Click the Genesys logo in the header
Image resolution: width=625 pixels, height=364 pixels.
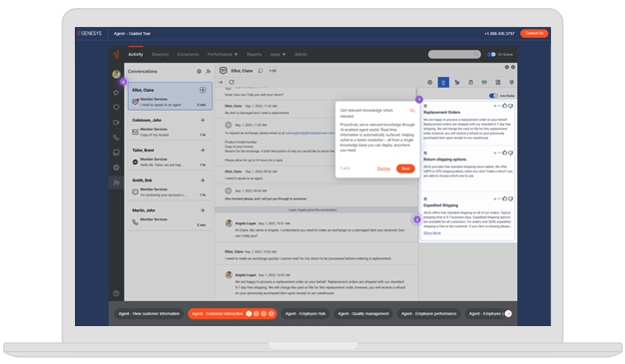90,33
